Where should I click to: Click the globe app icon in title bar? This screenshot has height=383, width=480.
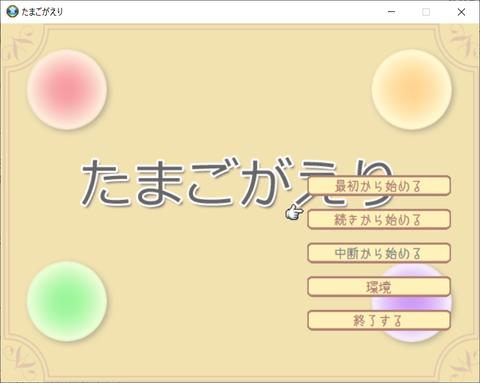12,12
